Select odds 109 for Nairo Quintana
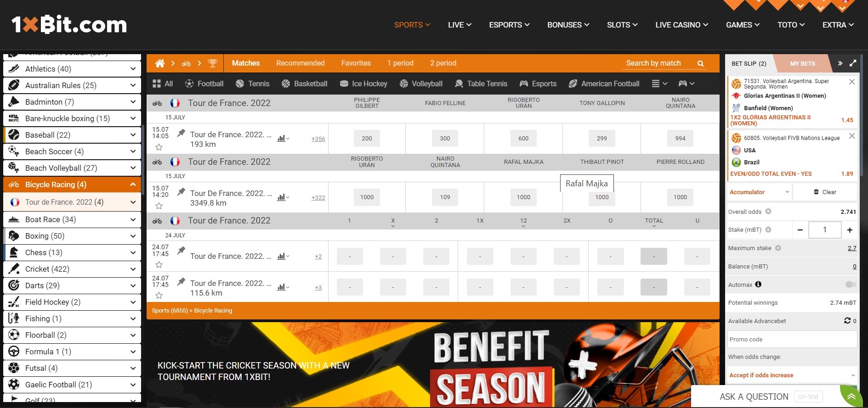Screen dimensions: 868x408 pyautogui.click(x=445, y=197)
